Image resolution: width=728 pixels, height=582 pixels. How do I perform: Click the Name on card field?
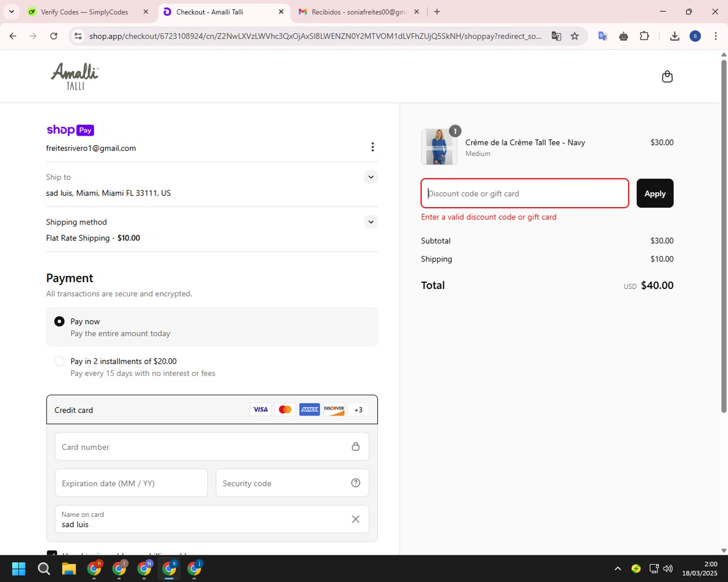tap(212, 519)
